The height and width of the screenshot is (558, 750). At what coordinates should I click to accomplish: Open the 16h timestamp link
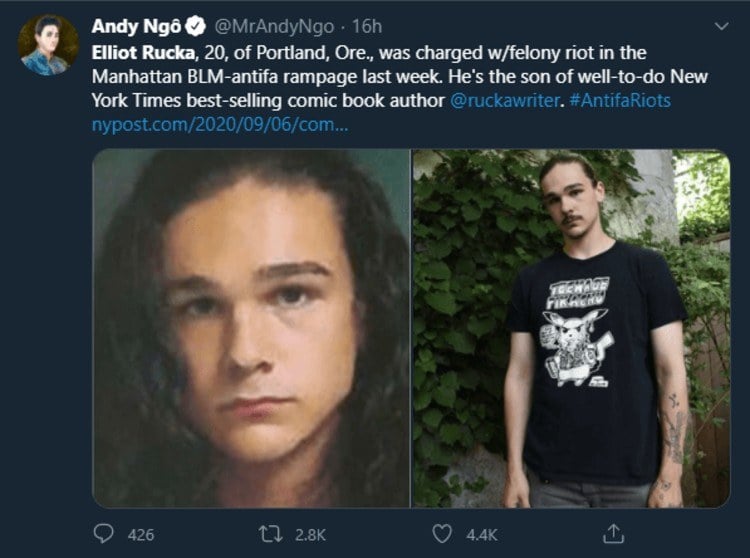367,26
